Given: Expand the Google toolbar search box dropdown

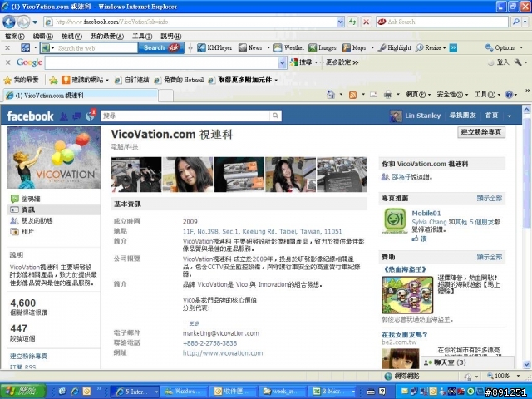Looking at the screenshot, I should click(282, 62).
